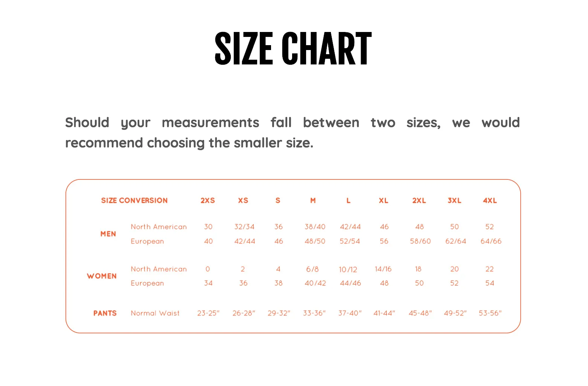This screenshot has width=588, height=386.
Task: Click the sizing recommendation paragraph
Action: (292, 132)
